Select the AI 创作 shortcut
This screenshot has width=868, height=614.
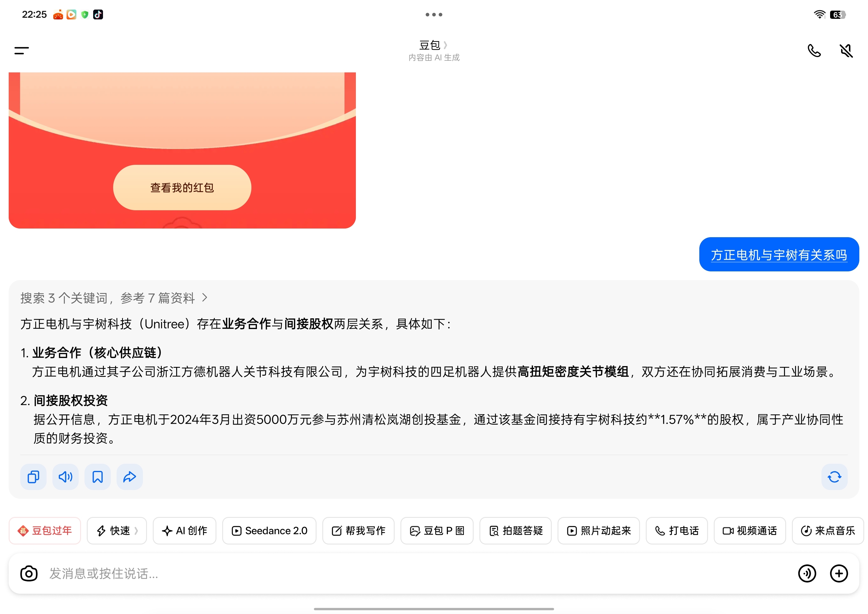pyautogui.click(x=185, y=531)
